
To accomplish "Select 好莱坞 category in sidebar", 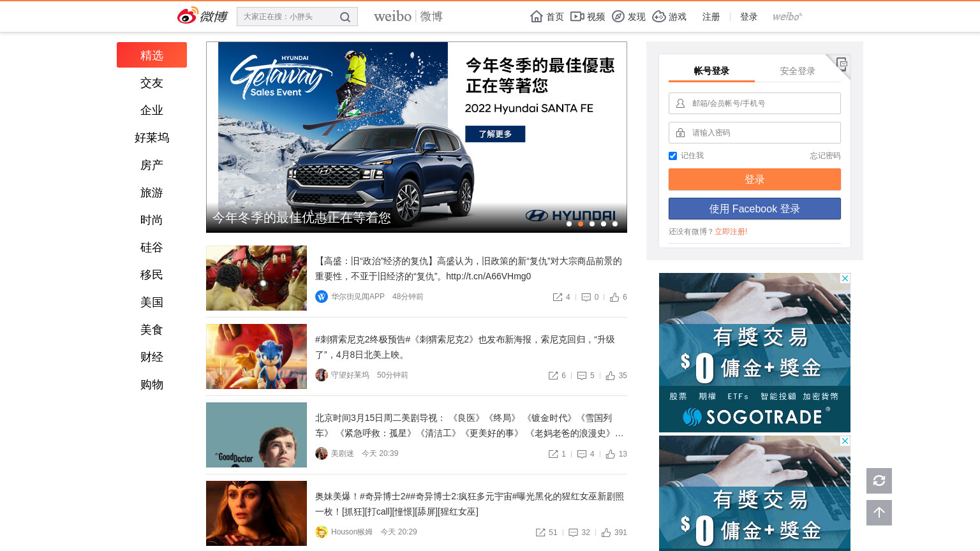I will pyautogui.click(x=152, y=138).
